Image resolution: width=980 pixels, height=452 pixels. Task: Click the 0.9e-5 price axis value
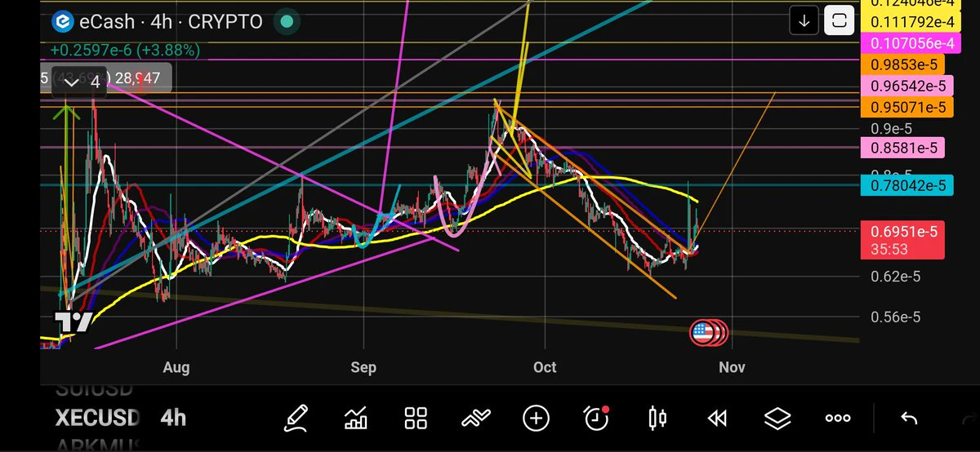(891, 128)
